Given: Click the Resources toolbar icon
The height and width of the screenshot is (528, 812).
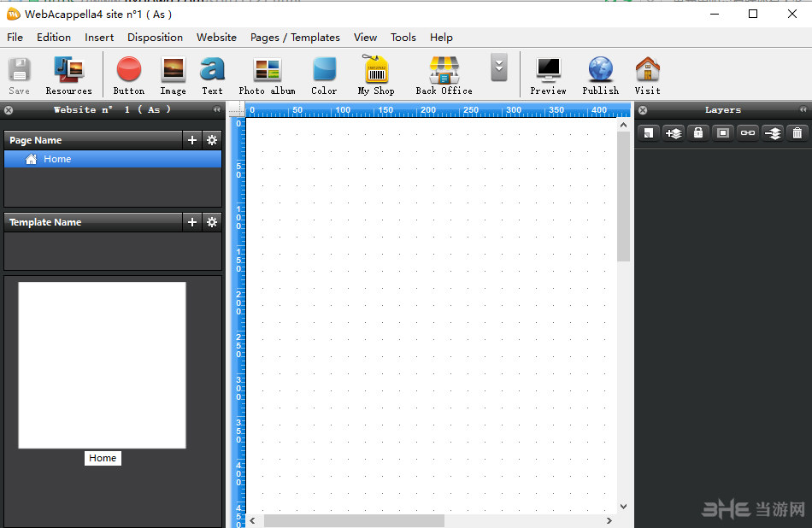Looking at the screenshot, I should tap(68, 74).
